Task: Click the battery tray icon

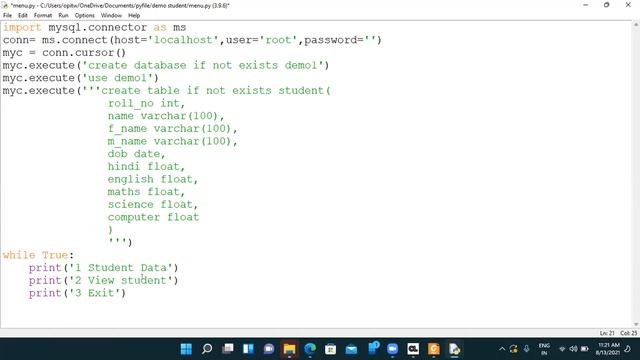Action: [585, 349]
